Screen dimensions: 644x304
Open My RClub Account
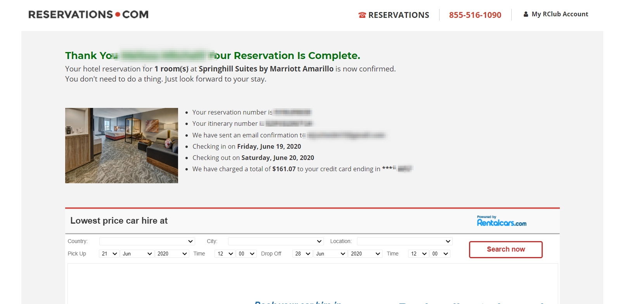pyautogui.click(x=560, y=14)
